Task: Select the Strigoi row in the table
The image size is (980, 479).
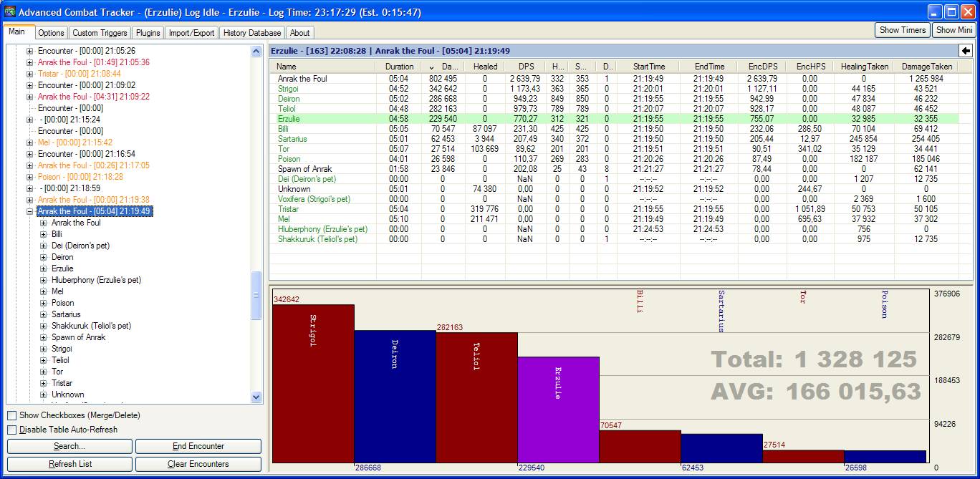Action: coord(616,89)
